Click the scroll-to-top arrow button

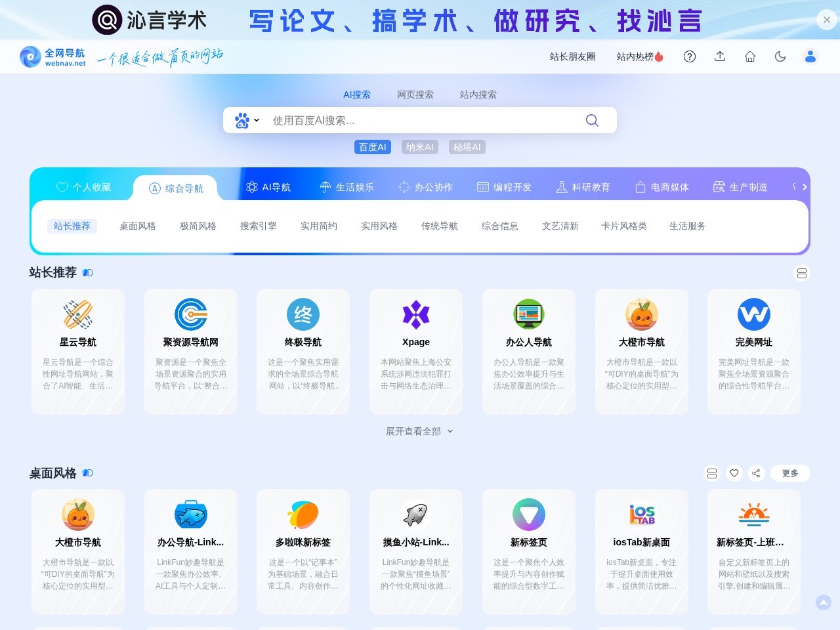(x=824, y=602)
